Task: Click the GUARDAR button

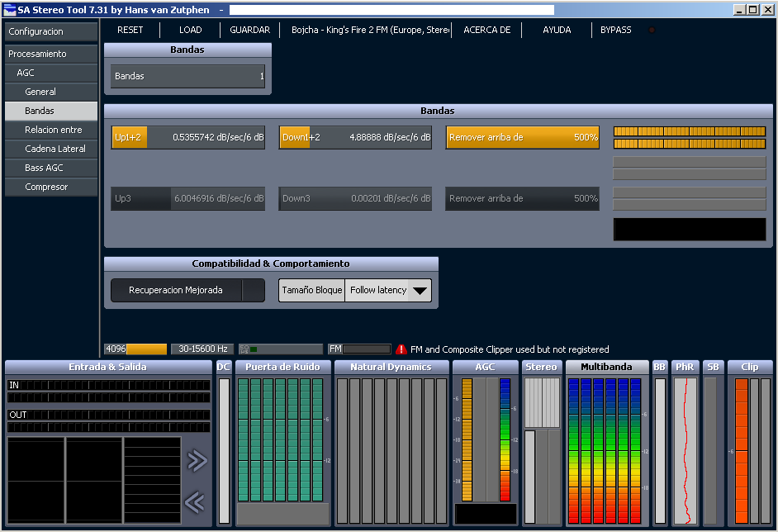Action: (250, 30)
